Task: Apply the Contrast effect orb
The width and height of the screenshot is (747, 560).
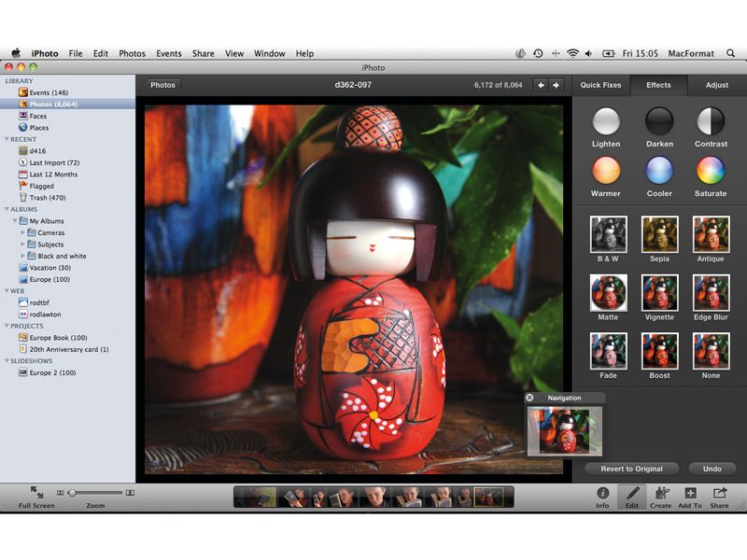Action: [x=711, y=121]
